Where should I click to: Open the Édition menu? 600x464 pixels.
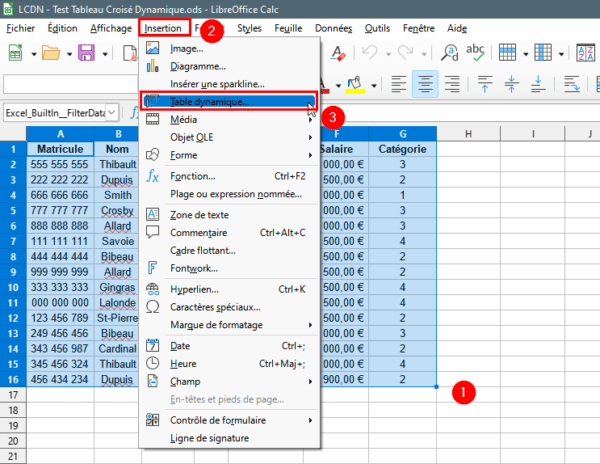(62, 28)
